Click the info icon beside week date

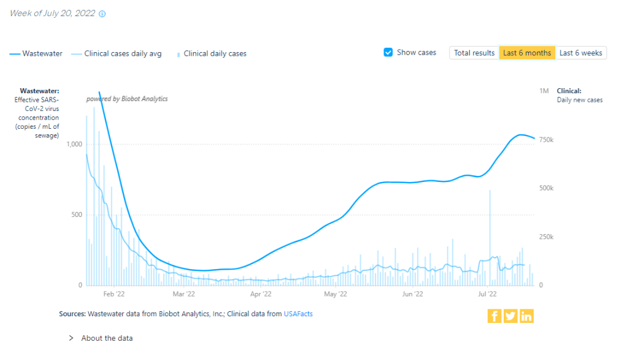[102, 14]
